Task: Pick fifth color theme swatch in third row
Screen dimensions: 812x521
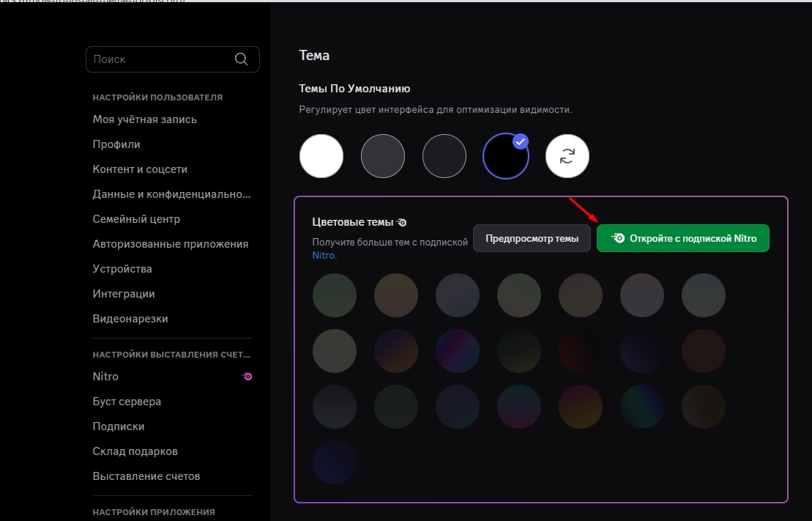Action: coord(581,407)
